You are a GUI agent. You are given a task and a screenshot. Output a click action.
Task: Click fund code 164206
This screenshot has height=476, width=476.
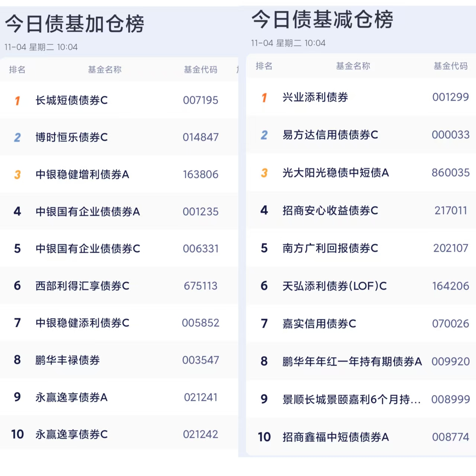(451, 286)
